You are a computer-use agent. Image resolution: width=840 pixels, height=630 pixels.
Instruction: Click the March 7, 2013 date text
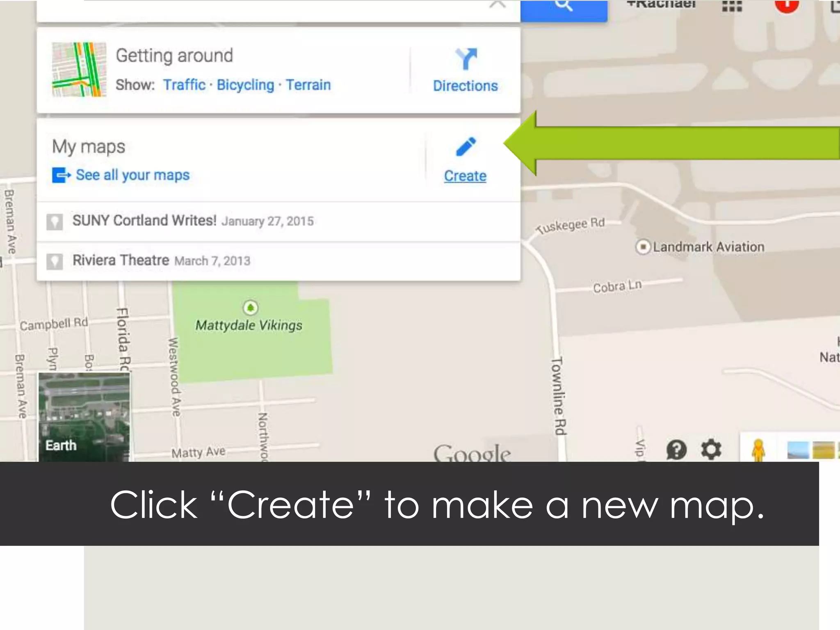(x=212, y=261)
